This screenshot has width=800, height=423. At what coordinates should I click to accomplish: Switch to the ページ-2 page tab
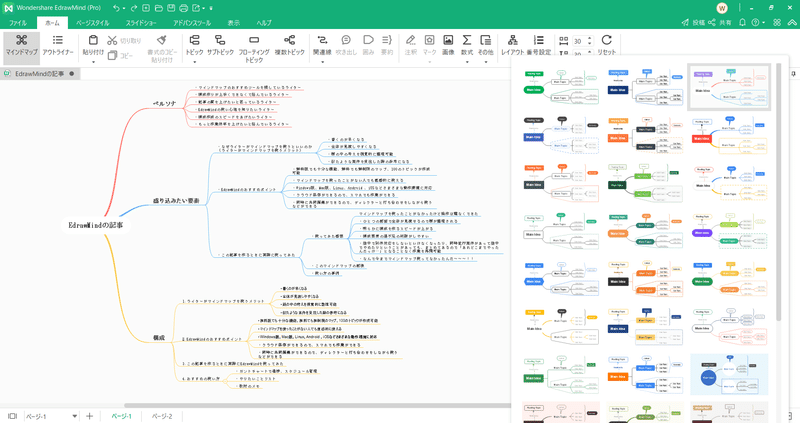coord(162,416)
